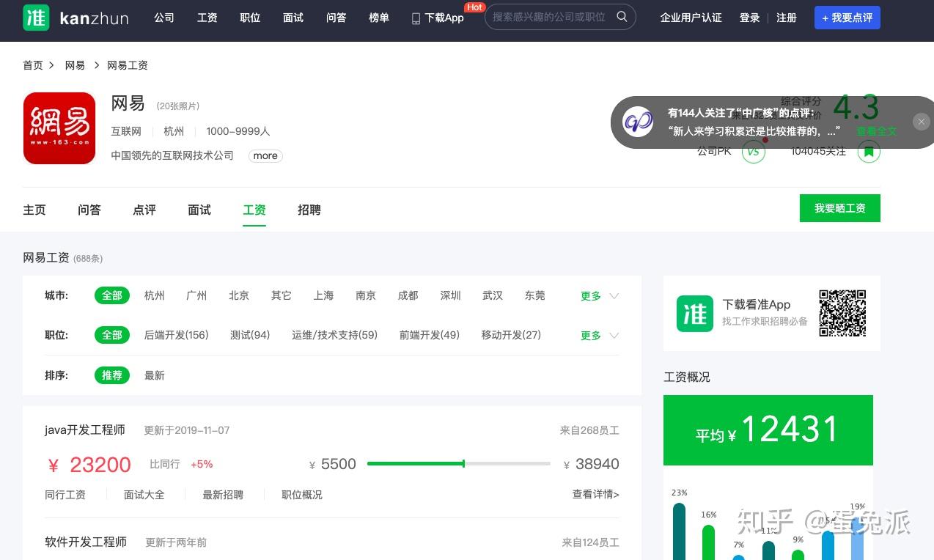Image resolution: width=934 pixels, height=560 pixels.
Task: Click the 我要晒工资 button
Action: coord(840,208)
